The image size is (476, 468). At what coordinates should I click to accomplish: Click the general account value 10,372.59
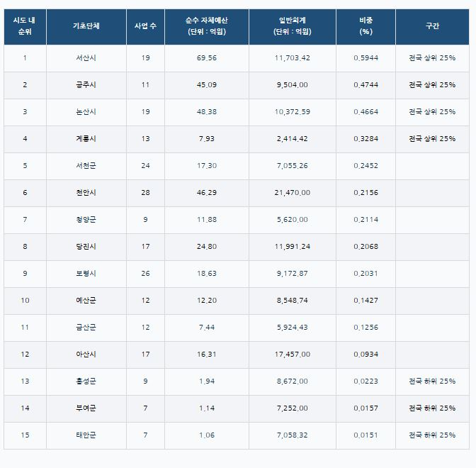[x=293, y=112]
